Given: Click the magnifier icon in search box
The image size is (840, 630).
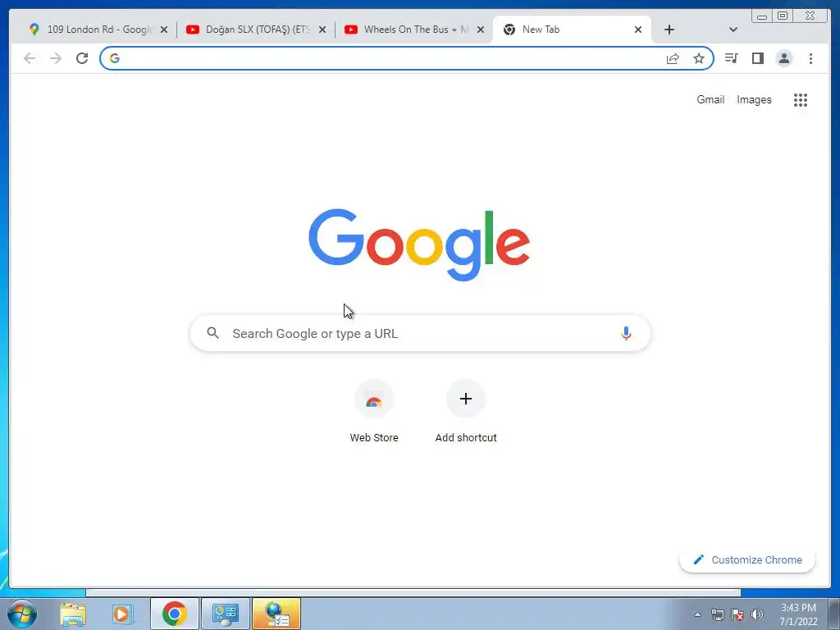Looking at the screenshot, I should coord(212,333).
